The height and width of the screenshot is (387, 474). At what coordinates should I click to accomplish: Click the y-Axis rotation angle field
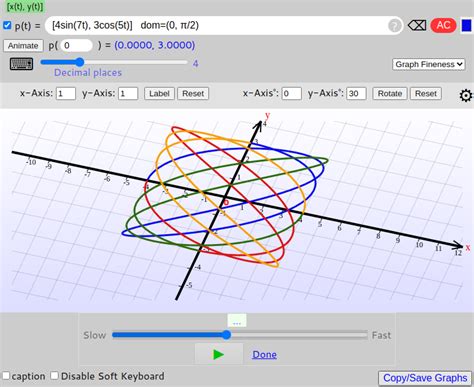pyautogui.click(x=356, y=94)
